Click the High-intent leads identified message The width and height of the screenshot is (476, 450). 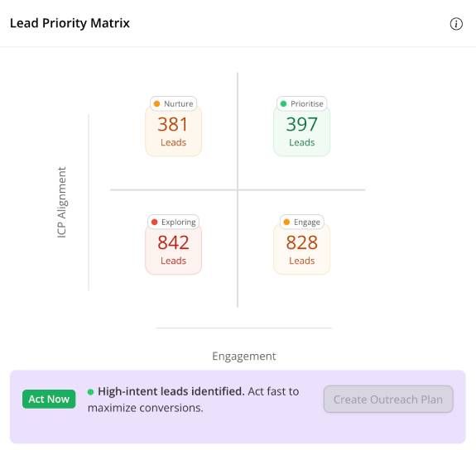tap(193, 400)
